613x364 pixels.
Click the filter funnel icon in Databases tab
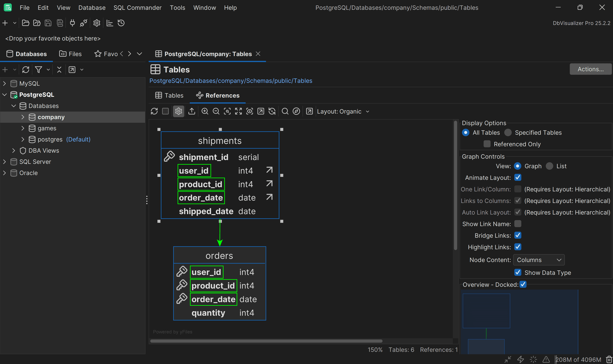pyautogui.click(x=39, y=70)
